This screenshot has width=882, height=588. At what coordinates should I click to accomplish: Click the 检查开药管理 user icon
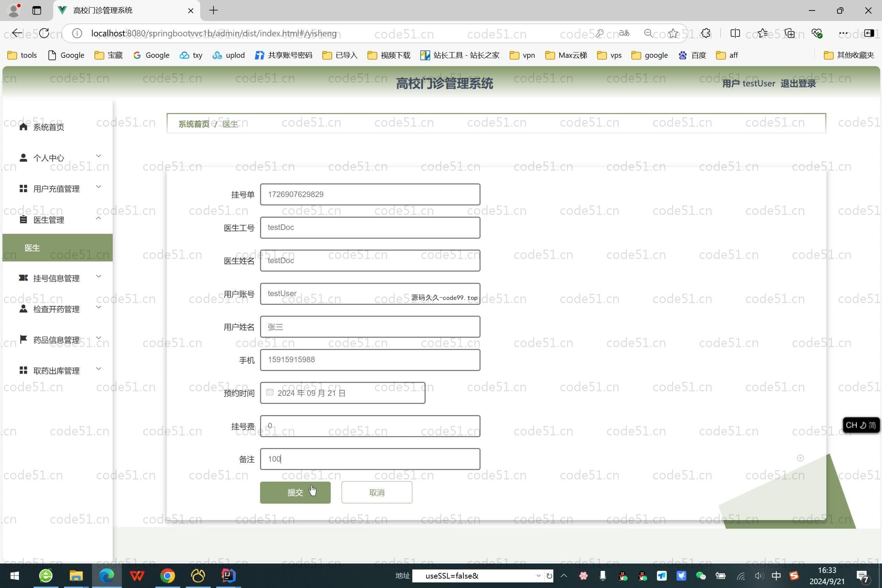23,309
